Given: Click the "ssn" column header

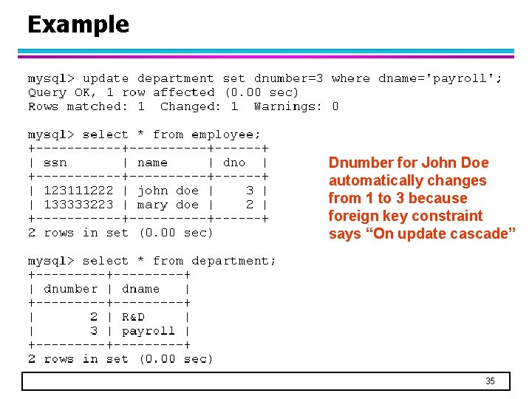Looking at the screenshot, I should coord(55,163).
